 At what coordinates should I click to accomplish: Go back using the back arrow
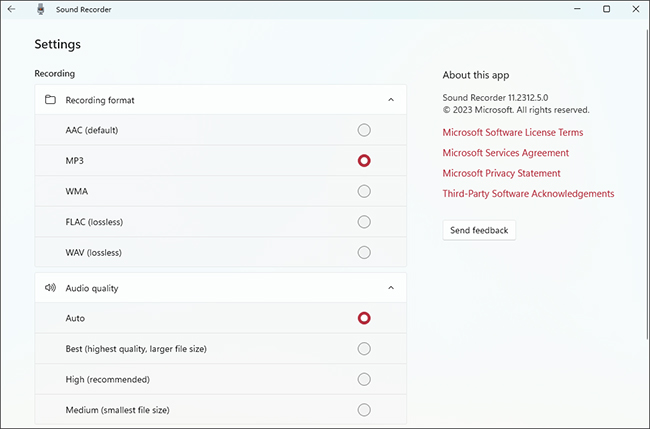pyautogui.click(x=11, y=9)
